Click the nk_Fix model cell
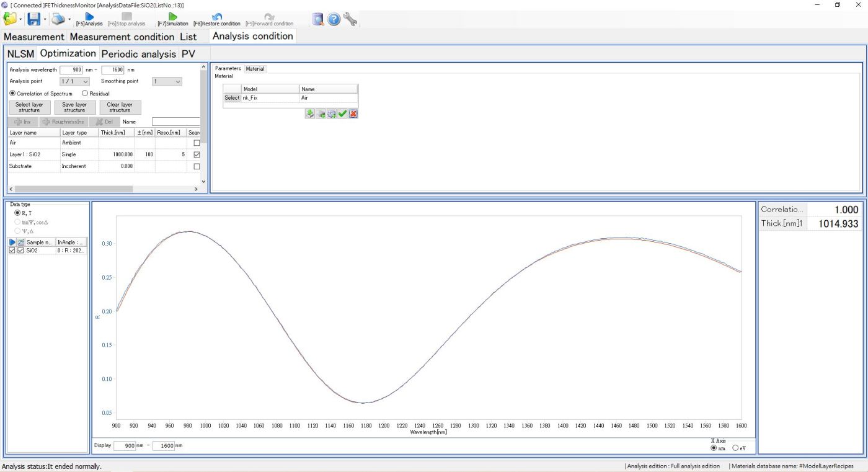The width and height of the screenshot is (868, 472). click(x=270, y=98)
